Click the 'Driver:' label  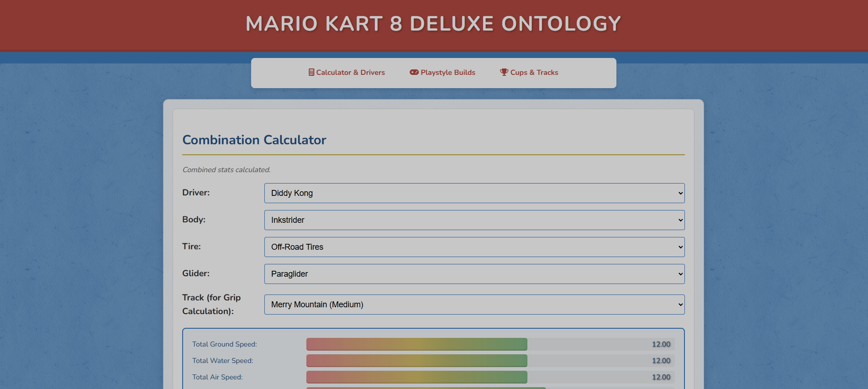(x=196, y=193)
